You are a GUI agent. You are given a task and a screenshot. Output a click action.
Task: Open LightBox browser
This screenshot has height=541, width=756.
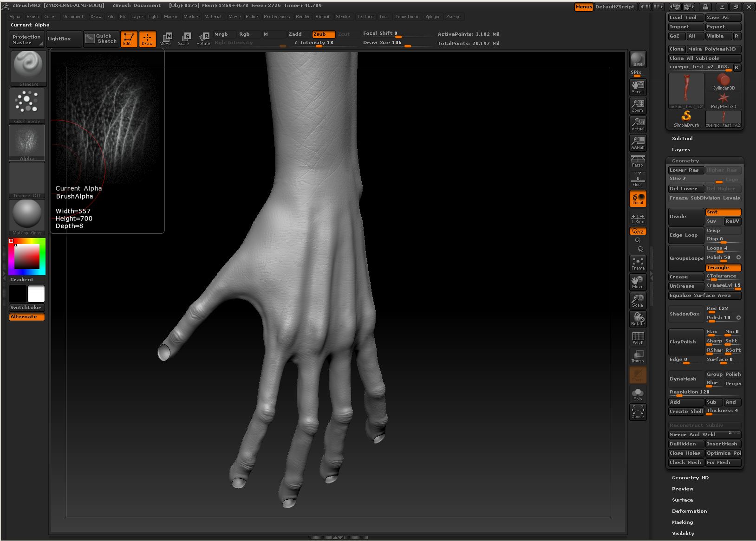coord(64,39)
